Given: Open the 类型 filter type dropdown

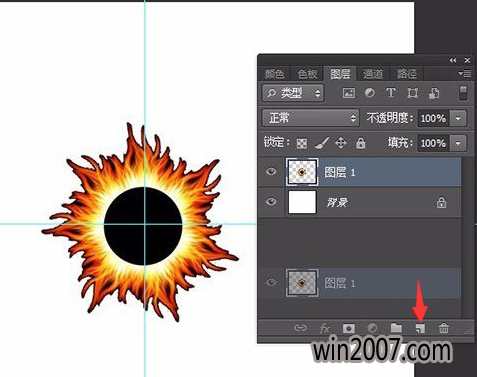Looking at the screenshot, I should click(x=293, y=93).
